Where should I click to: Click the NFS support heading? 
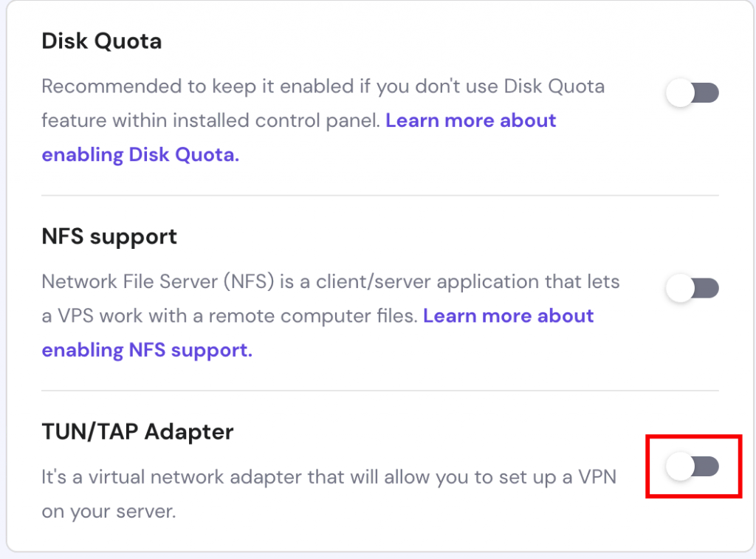coord(109,237)
